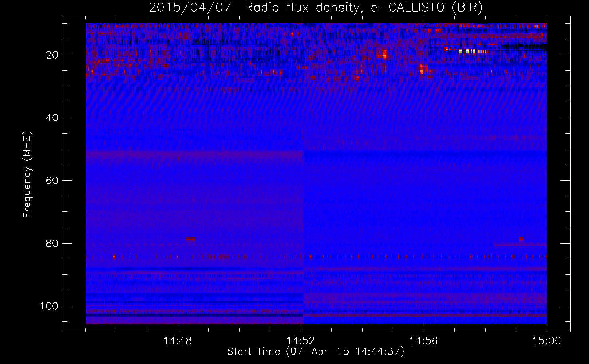Click the 14:56 time tick label
The height and width of the screenshot is (364, 589).
point(424,341)
